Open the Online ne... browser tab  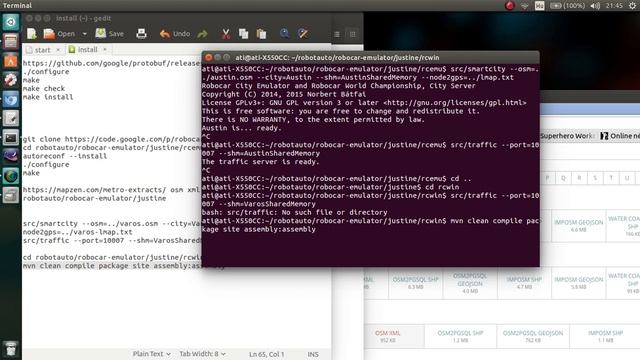(620, 136)
